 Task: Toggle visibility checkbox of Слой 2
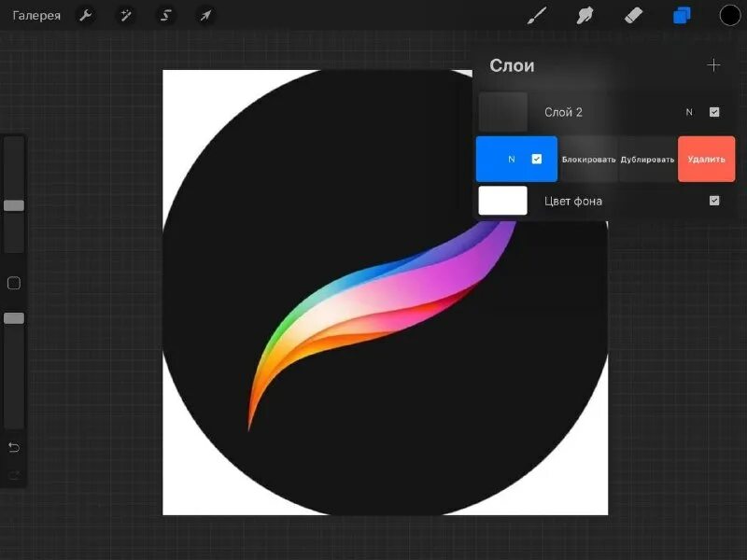click(x=714, y=111)
